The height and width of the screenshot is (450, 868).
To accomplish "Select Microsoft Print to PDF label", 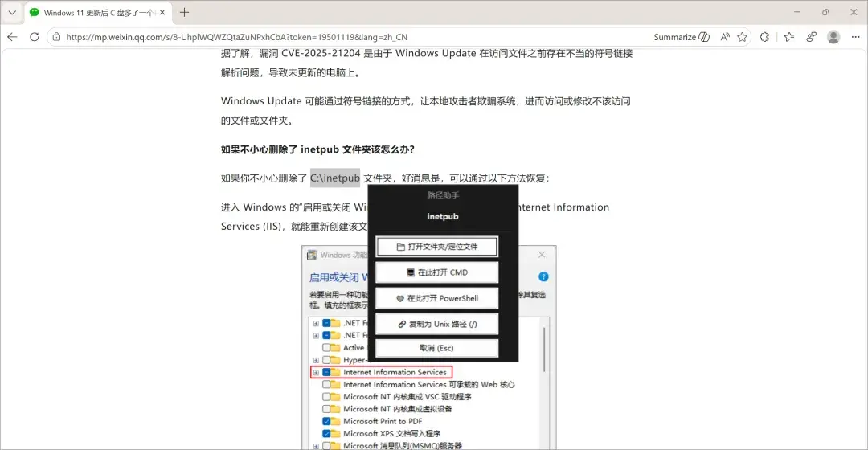I will (383, 421).
